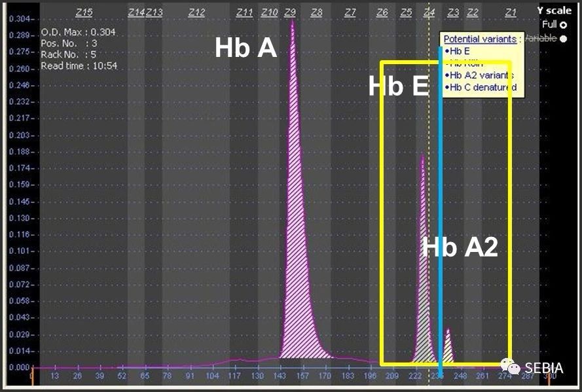Select the Variable Y scale radio button

tap(563, 39)
